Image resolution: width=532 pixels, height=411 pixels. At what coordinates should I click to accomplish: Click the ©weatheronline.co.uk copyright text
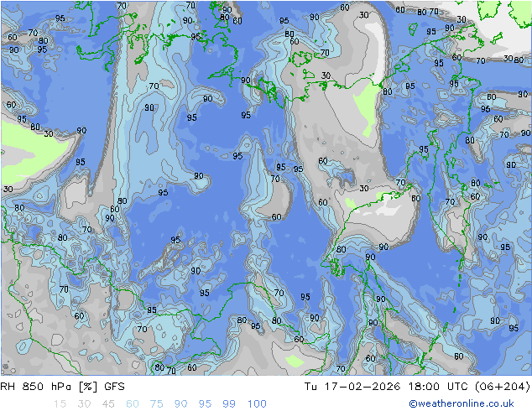[x=462, y=403]
